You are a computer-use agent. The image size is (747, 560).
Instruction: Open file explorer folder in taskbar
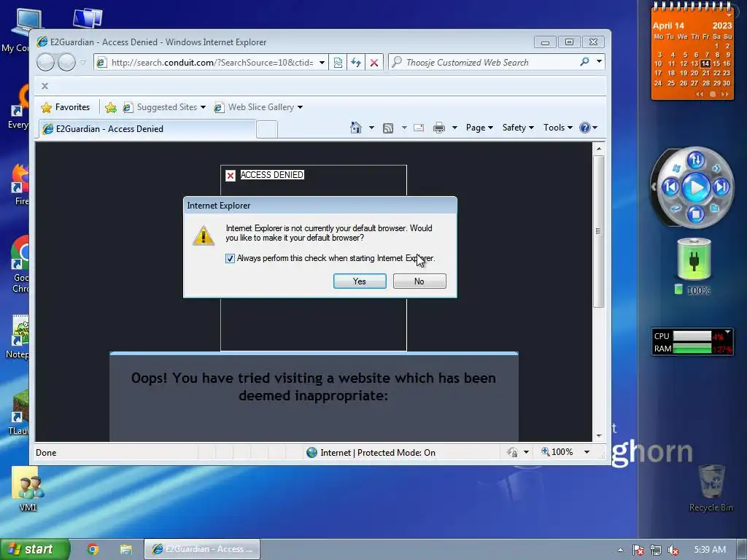pyautogui.click(x=126, y=550)
